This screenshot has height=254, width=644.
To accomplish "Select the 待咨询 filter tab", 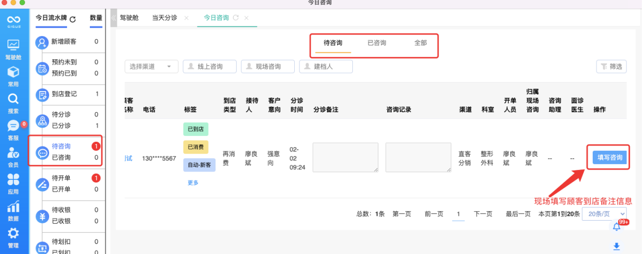I will tap(333, 43).
